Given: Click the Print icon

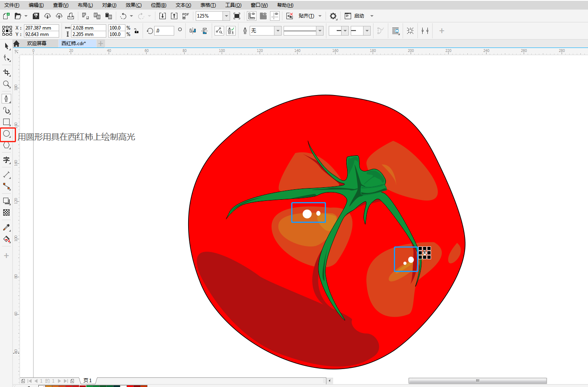Looking at the screenshot, I should point(71,16).
